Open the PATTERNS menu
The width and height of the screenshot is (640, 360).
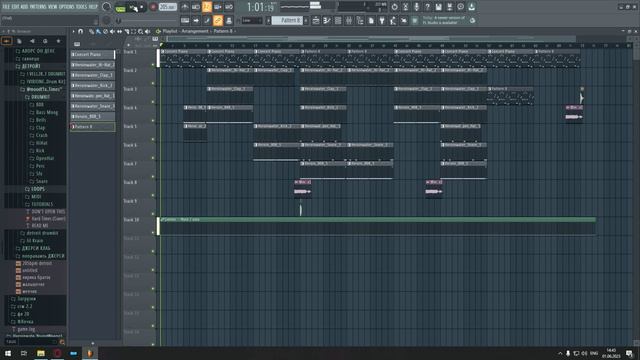38,7
